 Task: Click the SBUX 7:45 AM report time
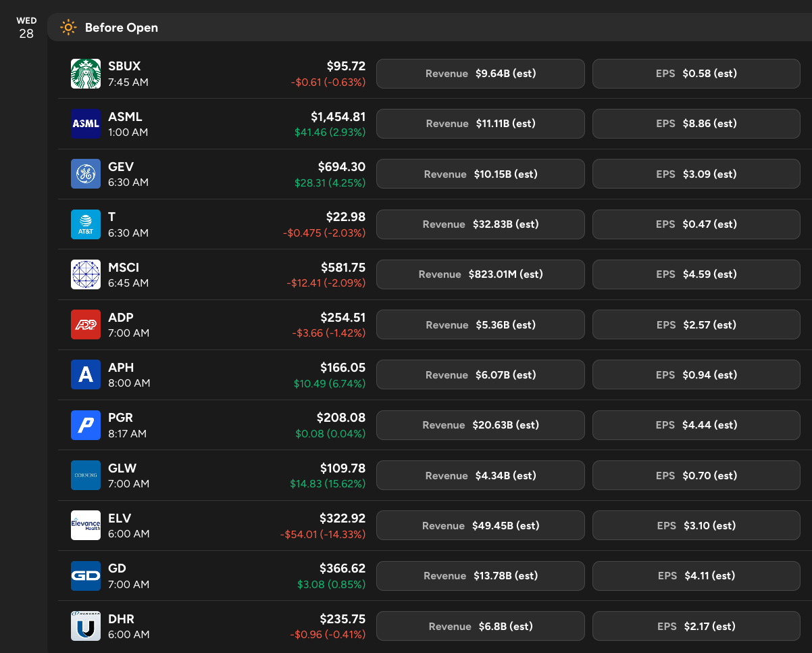128,82
